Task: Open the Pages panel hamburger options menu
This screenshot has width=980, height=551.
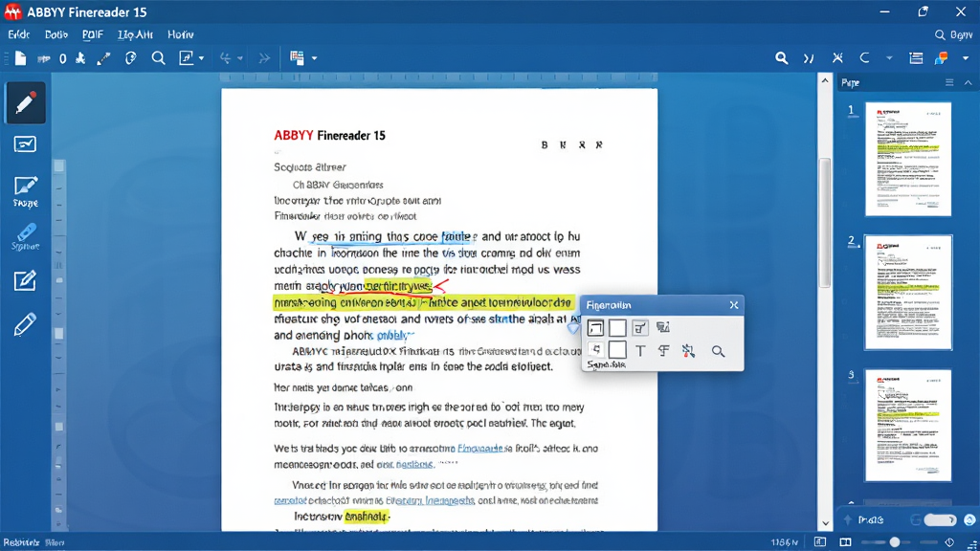Action: tap(949, 82)
